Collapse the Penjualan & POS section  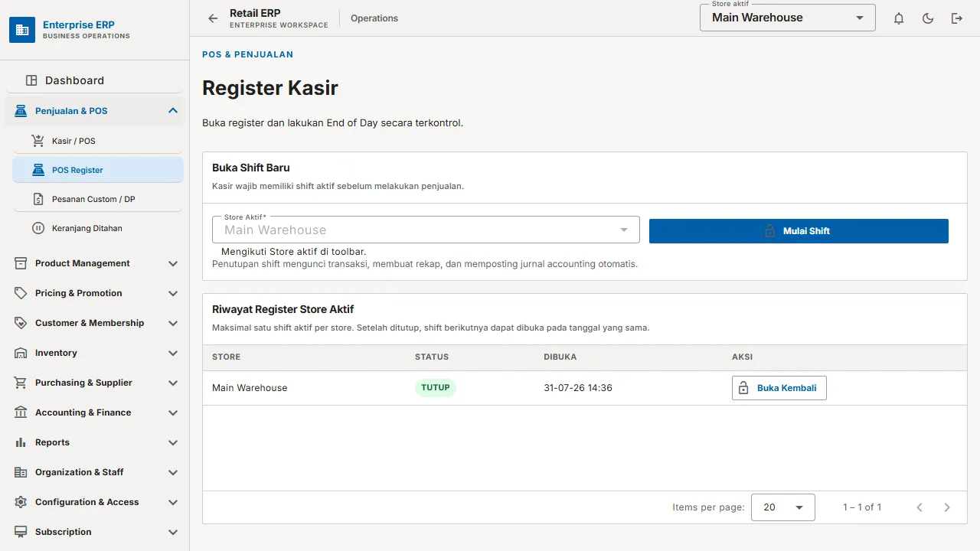click(173, 111)
